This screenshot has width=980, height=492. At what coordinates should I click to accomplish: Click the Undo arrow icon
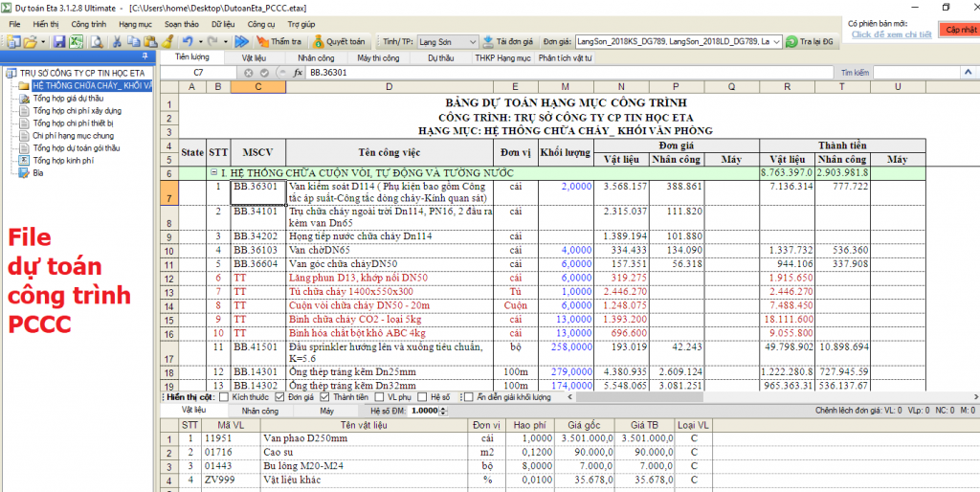click(x=187, y=42)
